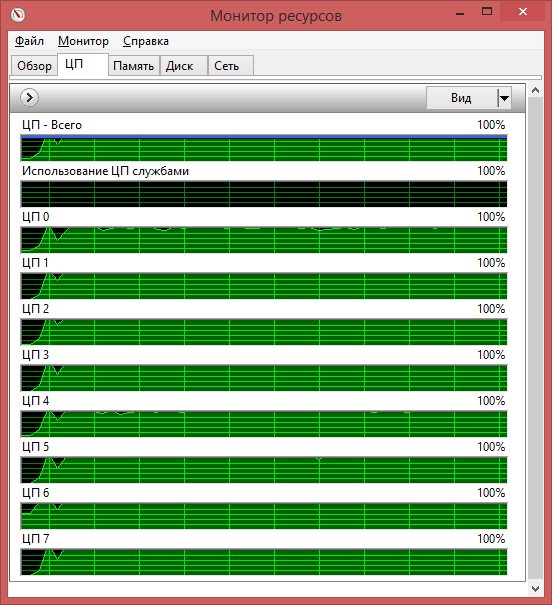Click the vertical scrollbar track
552x605 pixels.
(535, 339)
